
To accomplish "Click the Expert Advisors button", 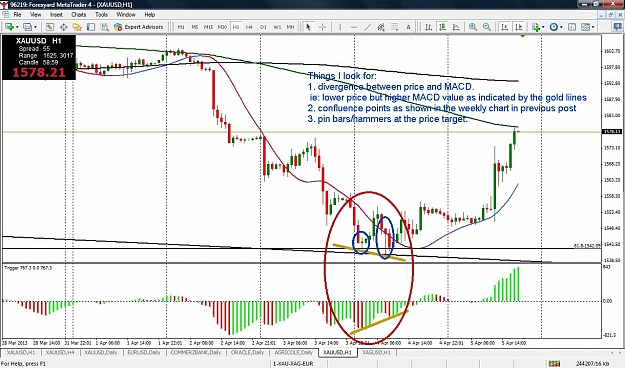I will click(x=139, y=27).
